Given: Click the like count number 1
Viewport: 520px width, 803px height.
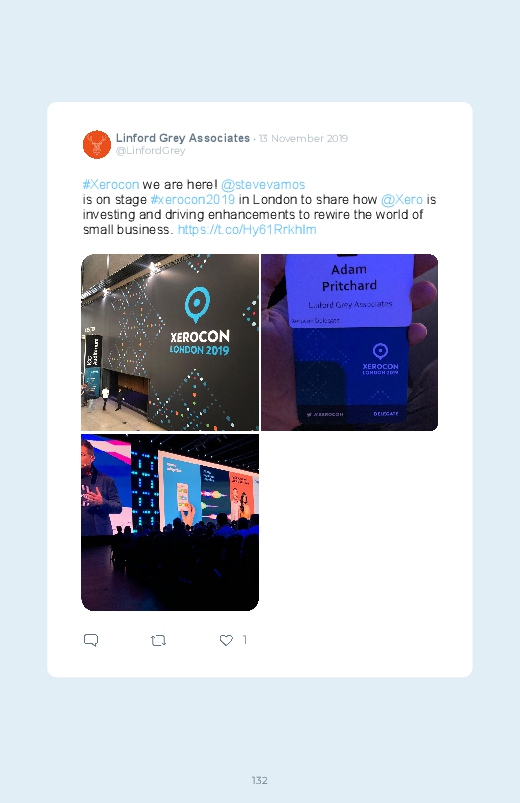Looking at the screenshot, I should click(244, 640).
